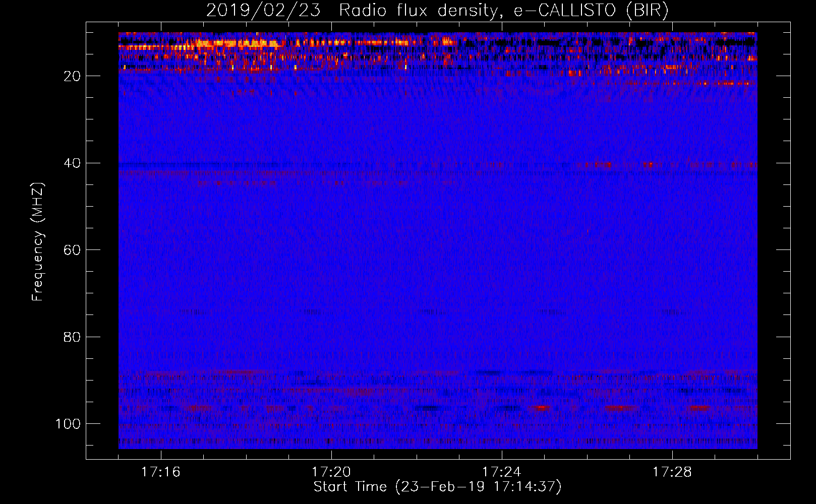The height and width of the screenshot is (504, 816).
Task: Click the 17:24 time tick label
Action: tap(501, 472)
